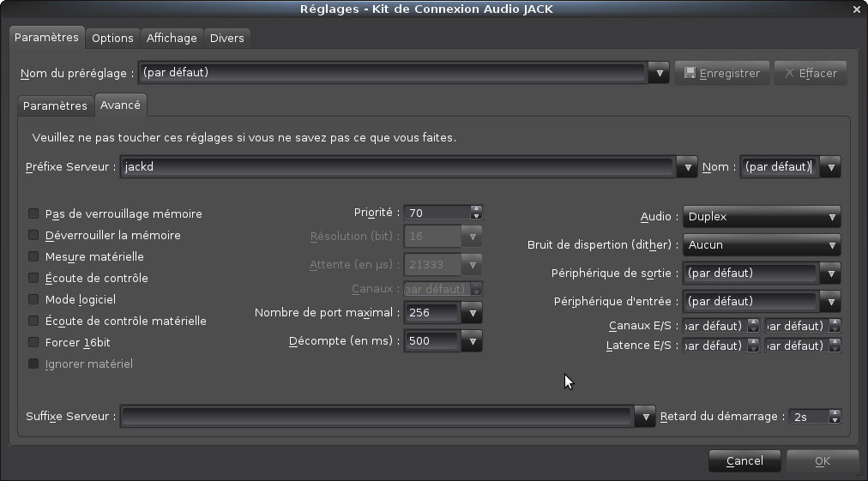Close the Réglages window

pyautogui.click(x=856, y=9)
